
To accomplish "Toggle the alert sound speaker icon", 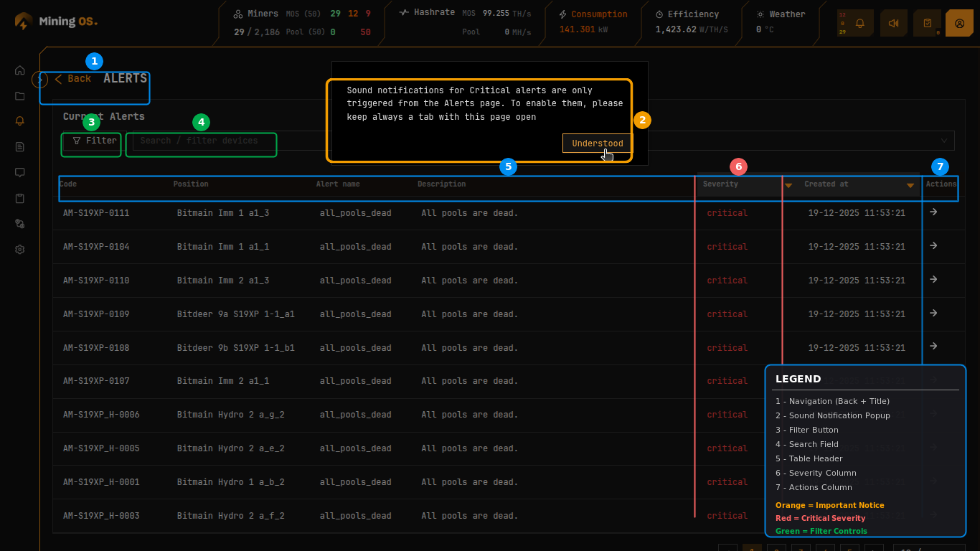I will pos(893,23).
